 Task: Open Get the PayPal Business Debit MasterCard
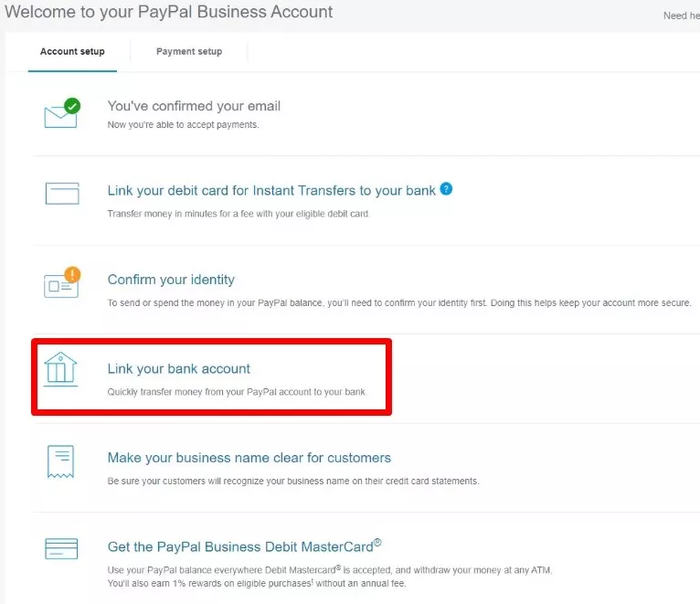(240, 547)
